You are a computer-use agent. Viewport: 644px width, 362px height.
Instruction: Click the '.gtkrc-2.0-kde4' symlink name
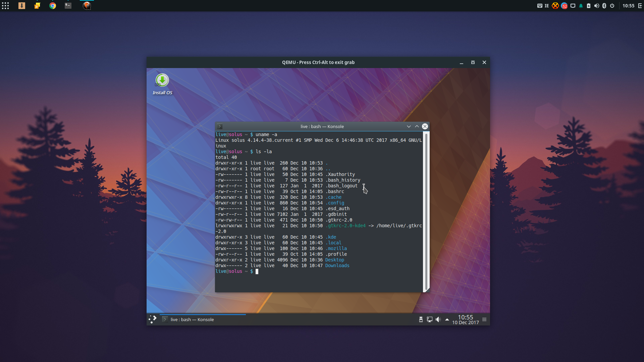(345, 226)
